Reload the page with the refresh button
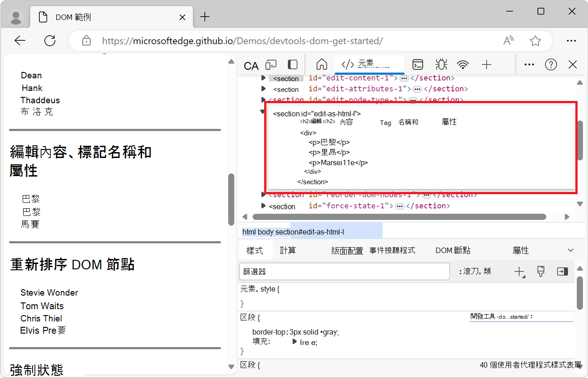Image resolution: width=588 pixels, height=378 pixels. click(x=50, y=40)
